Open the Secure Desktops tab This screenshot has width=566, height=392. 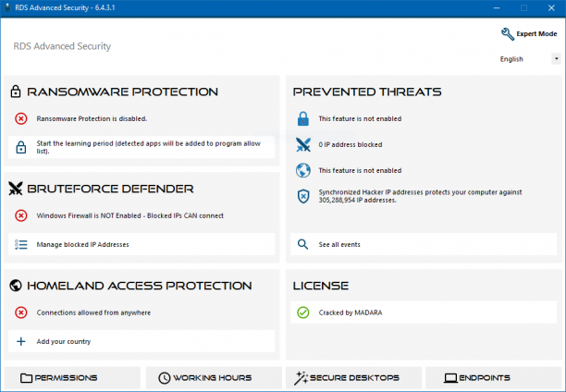(x=353, y=378)
